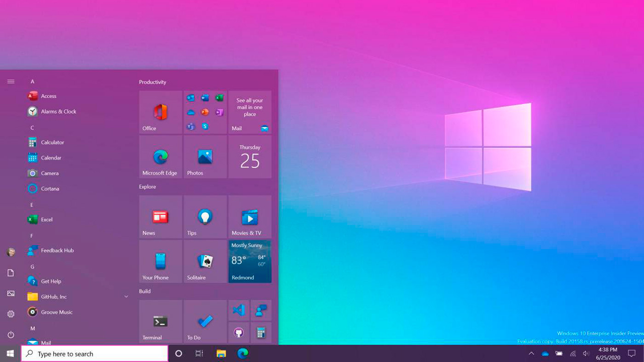644x362 pixels.
Task: Open Settings gear in Start sidebar
Action: coord(11,314)
